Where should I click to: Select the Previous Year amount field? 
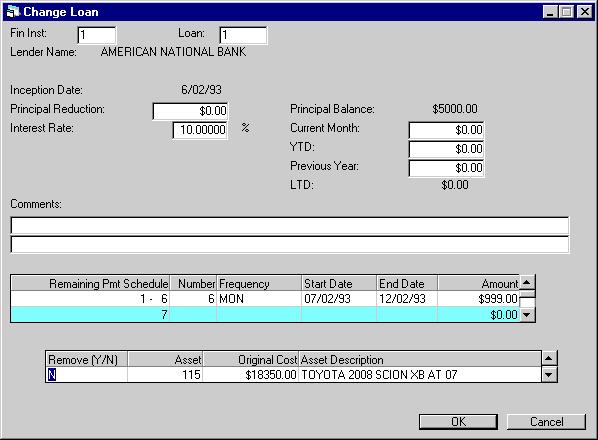(x=446, y=168)
